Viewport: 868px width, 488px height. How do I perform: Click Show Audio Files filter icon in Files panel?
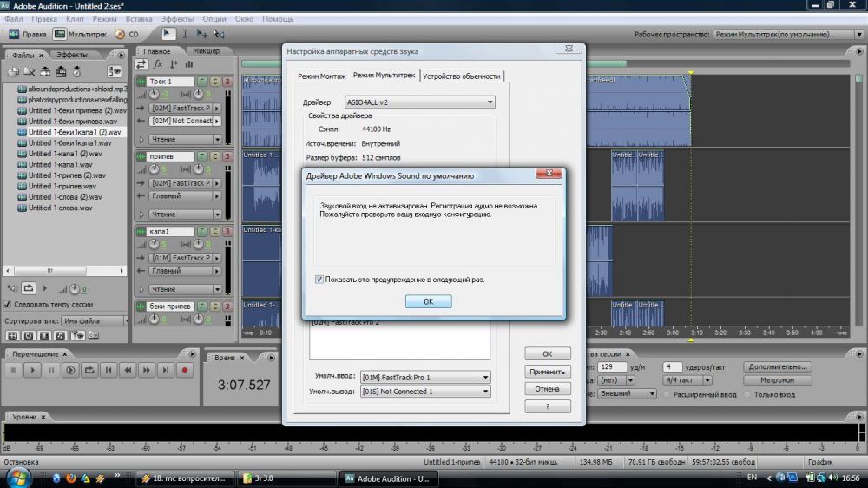click(x=12, y=336)
